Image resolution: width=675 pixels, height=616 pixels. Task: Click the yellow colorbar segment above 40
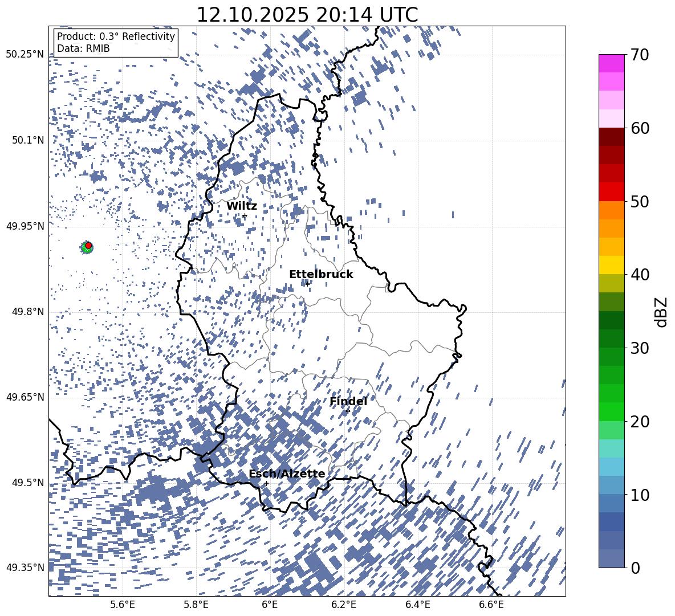pyautogui.click(x=611, y=266)
